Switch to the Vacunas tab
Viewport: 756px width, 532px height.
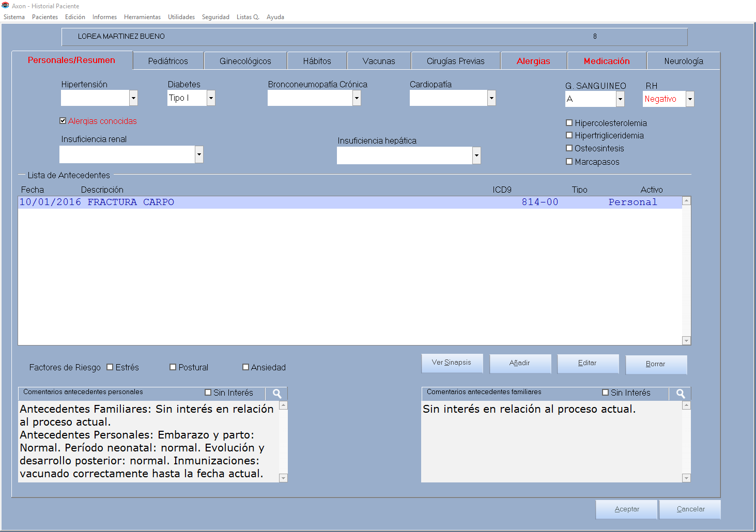click(x=379, y=61)
